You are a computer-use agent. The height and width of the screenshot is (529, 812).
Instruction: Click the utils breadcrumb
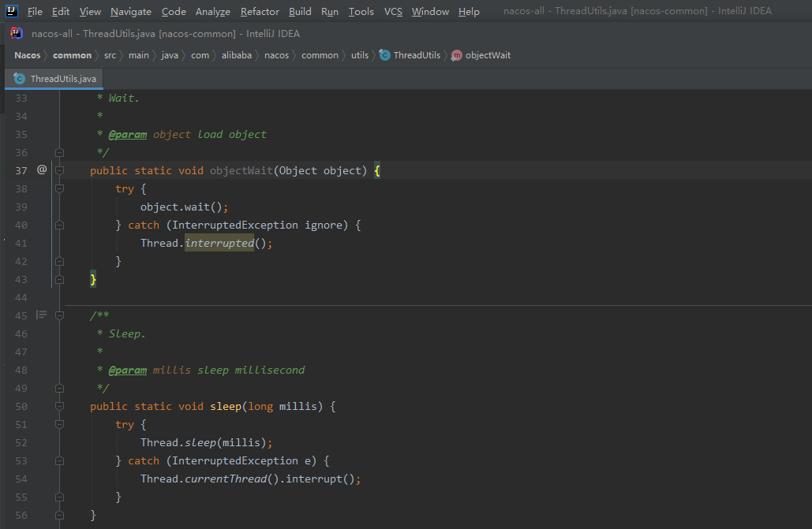pos(360,55)
